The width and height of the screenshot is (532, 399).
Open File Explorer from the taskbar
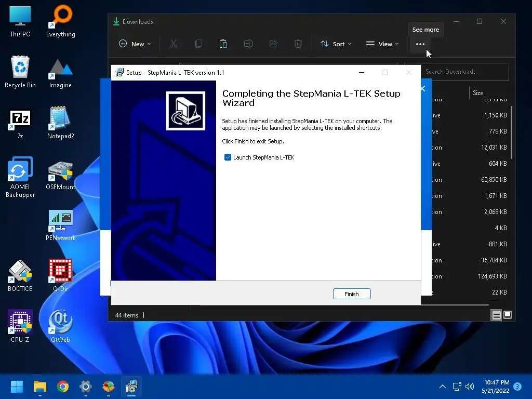coord(39,387)
